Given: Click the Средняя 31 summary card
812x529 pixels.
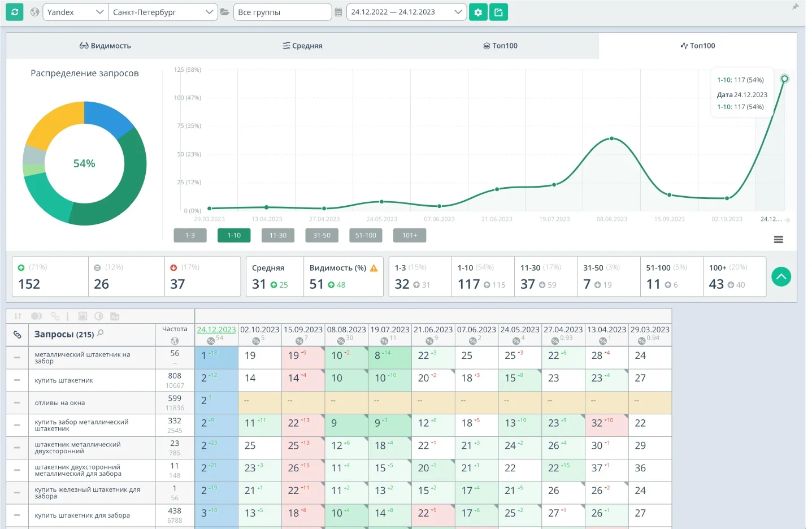Looking at the screenshot, I should [274, 276].
